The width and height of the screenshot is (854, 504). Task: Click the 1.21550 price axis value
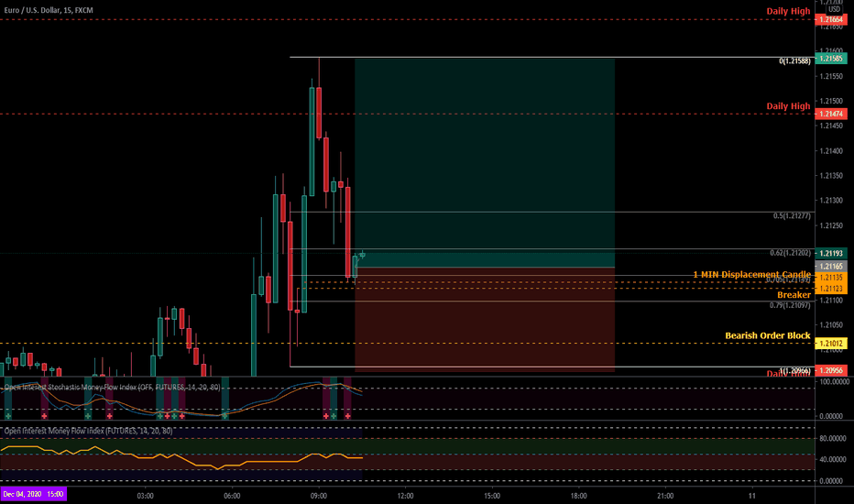[831, 76]
